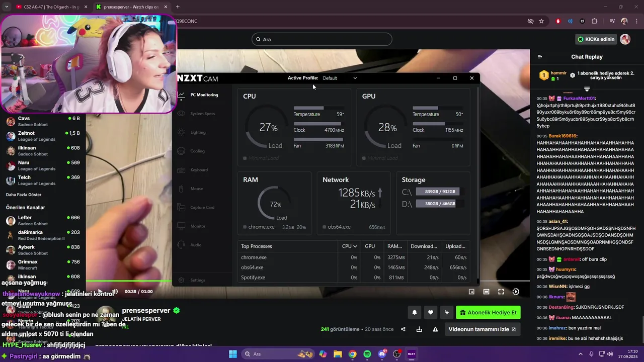644x362 pixels.
Task: Click the Upload column header
Action: (455, 246)
